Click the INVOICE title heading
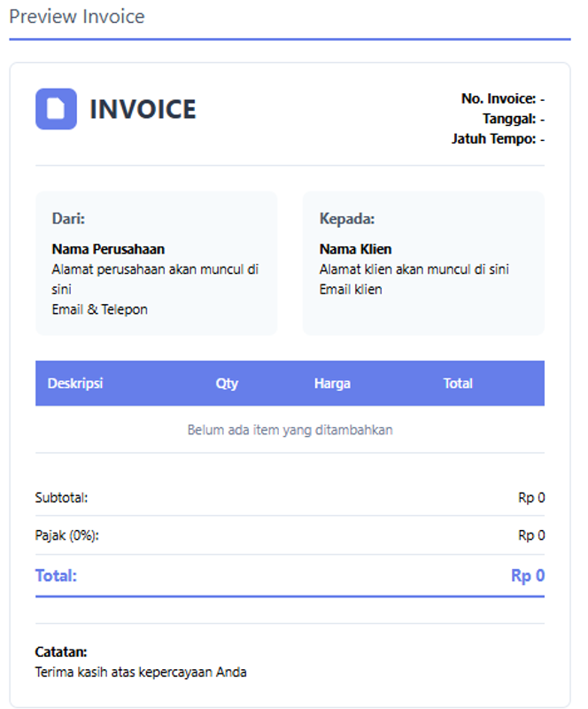This screenshot has width=588, height=709. [142, 110]
